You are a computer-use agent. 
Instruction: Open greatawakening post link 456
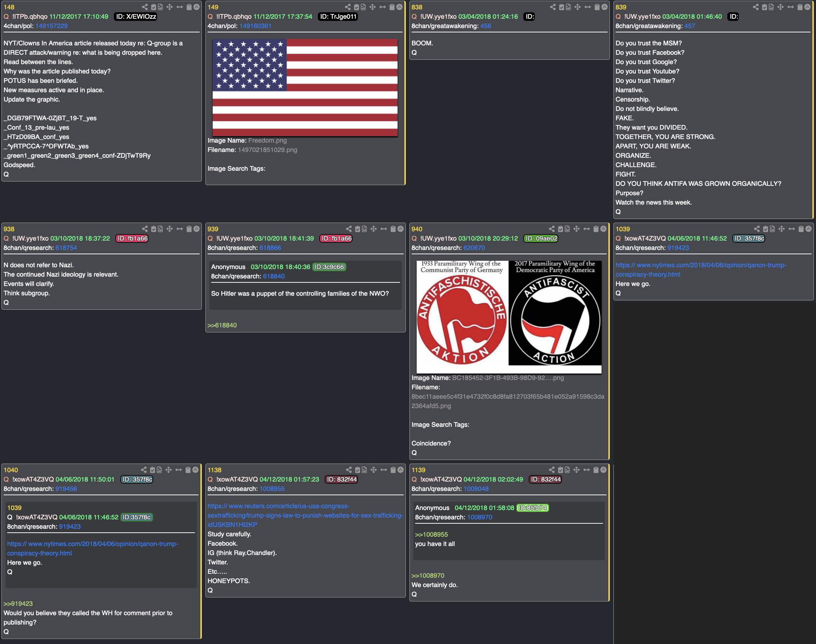click(485, 26)
